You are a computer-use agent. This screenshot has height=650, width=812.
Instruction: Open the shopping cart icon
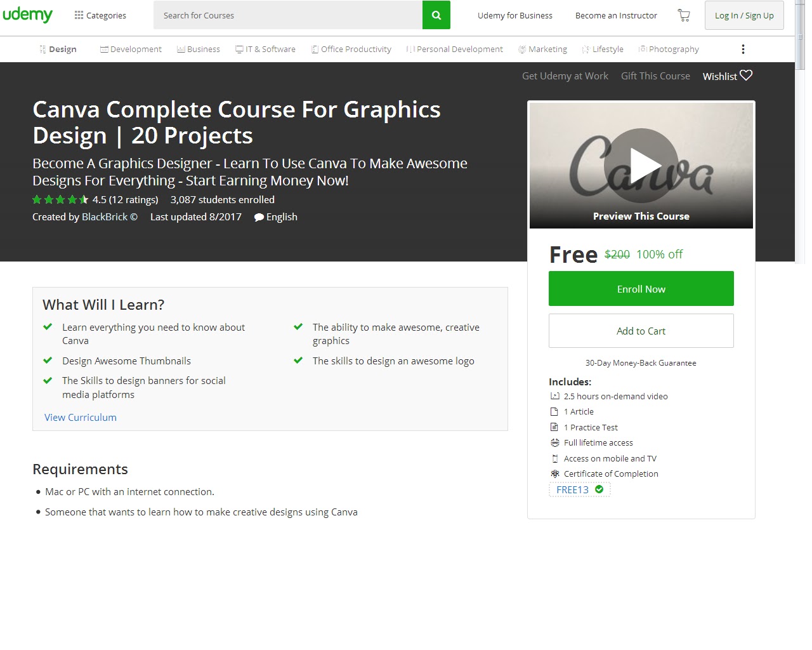pos(684,15)
